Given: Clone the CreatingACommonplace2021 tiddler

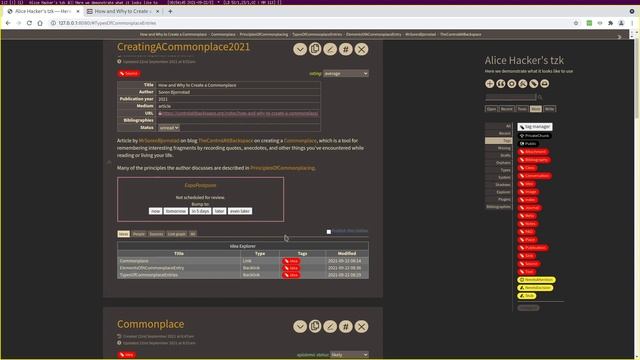Looking at the screenshot, I should (315, 49).
